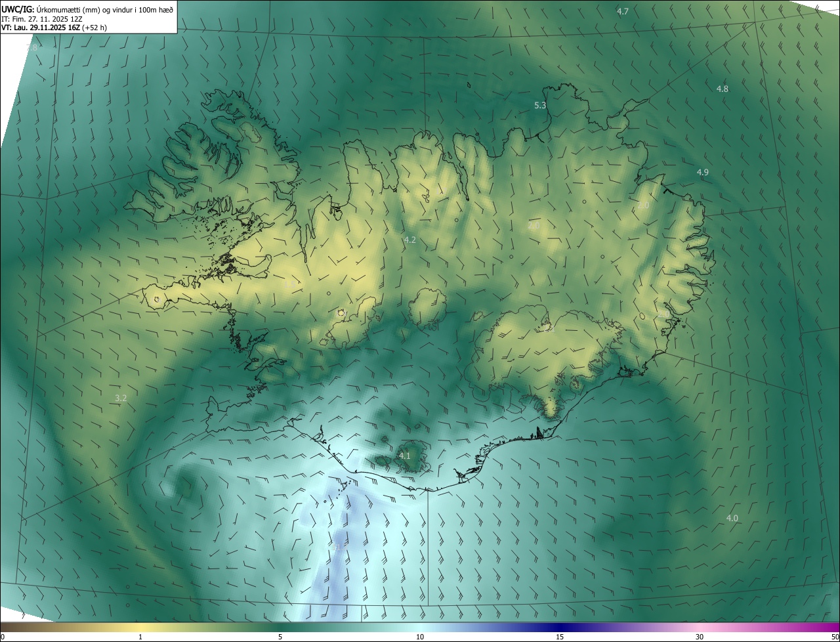Pick the 4.2 value label on land

pos(409,240)
